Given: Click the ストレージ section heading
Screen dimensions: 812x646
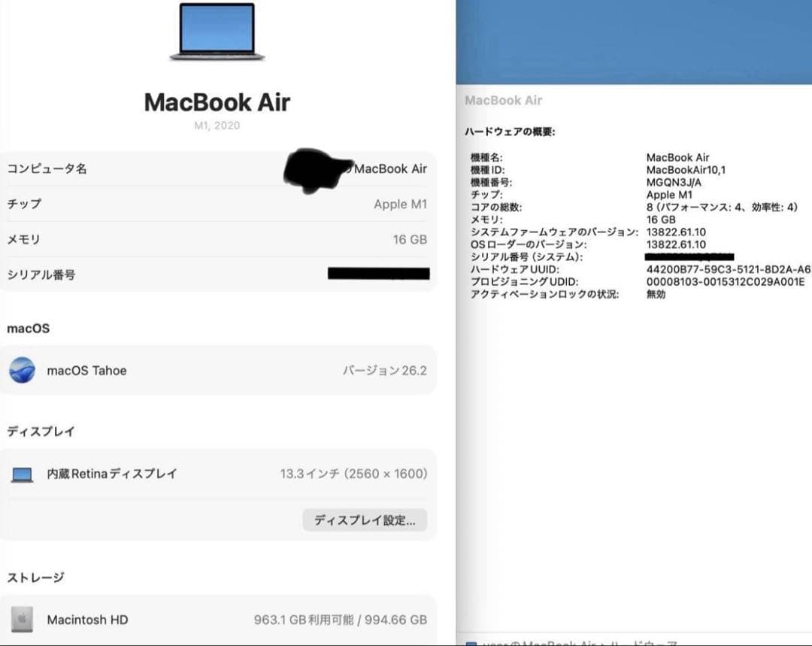Looking at the screenshot, I should click(x=36, y=577).
